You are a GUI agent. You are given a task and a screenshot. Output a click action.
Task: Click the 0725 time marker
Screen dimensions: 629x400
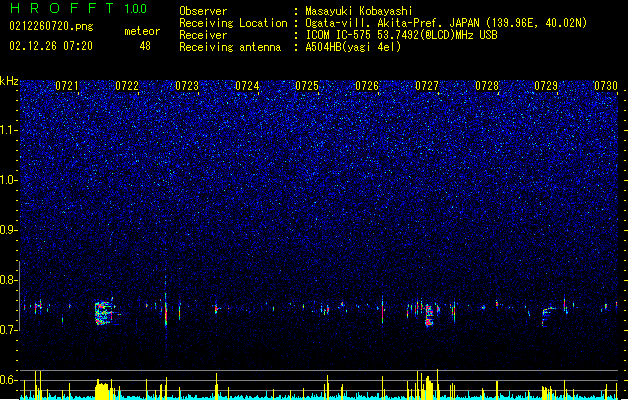[x=307, y=86]
